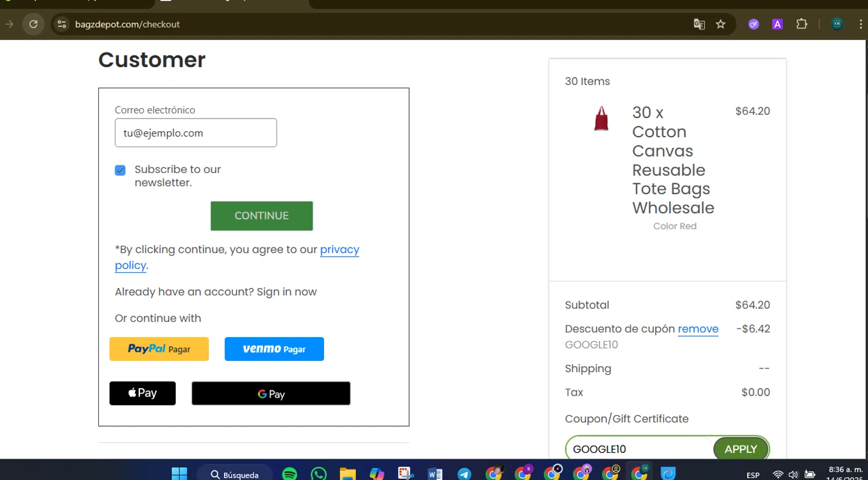Screen dimensions: 868x480
Task: Open the volume tray icon
Action: pyautogui.click(x=793, y=475)
